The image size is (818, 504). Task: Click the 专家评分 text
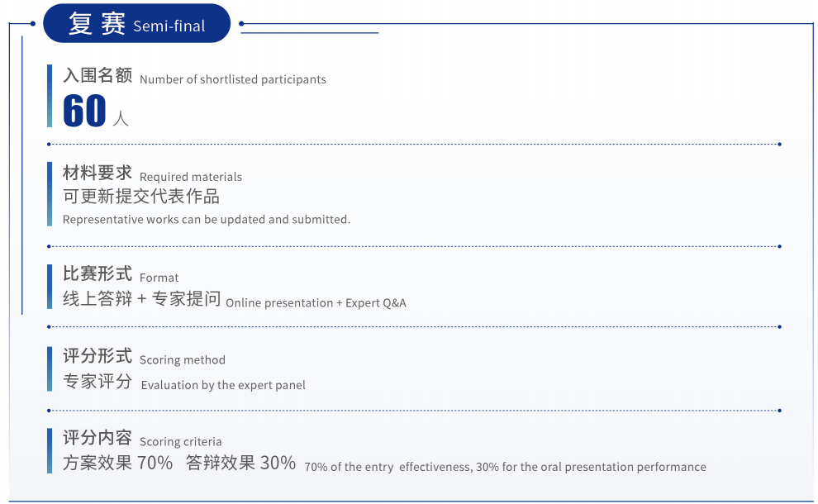(97, 381)
